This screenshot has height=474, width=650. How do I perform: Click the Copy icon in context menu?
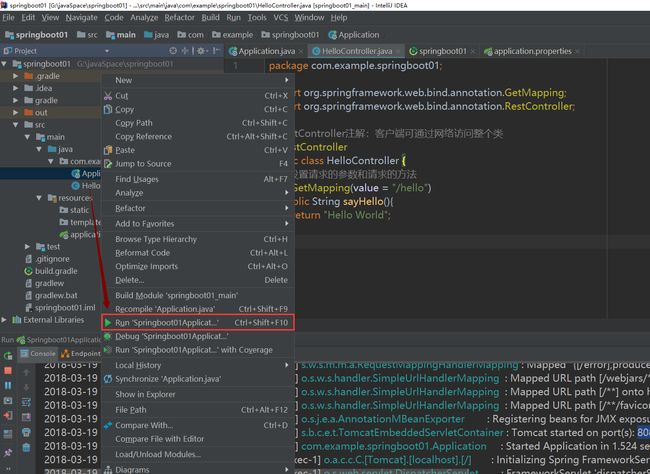[x=108, y=109]
